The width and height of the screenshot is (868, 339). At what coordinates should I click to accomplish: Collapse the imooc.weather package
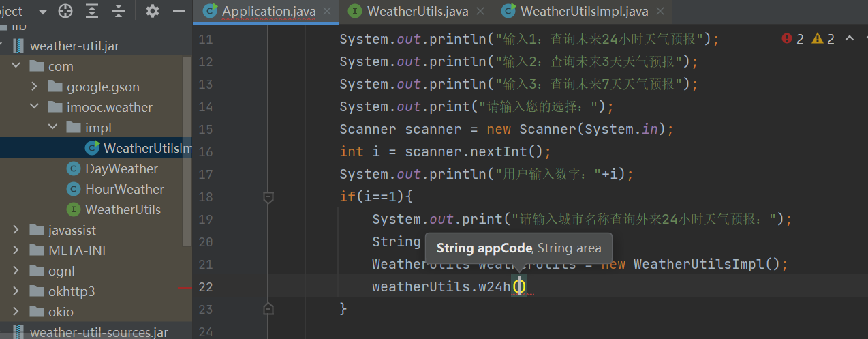tap(35, 107)
